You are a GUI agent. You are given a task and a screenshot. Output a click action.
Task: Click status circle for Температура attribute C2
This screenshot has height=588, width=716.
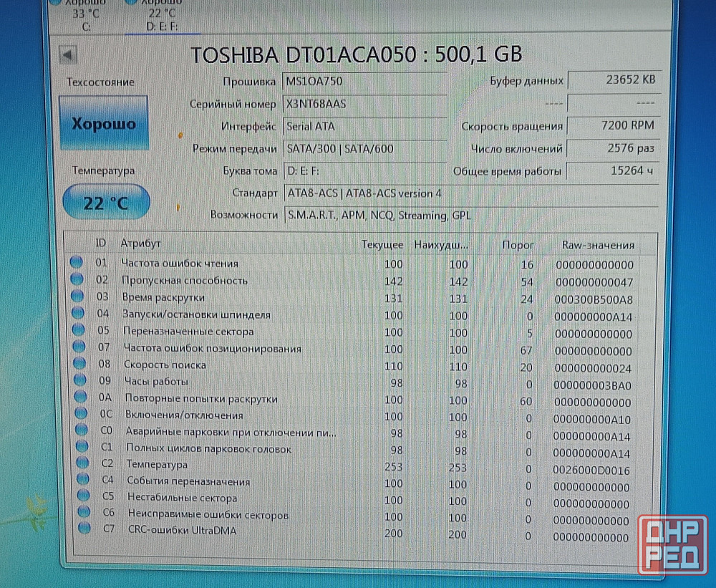[x=82, y=465]
